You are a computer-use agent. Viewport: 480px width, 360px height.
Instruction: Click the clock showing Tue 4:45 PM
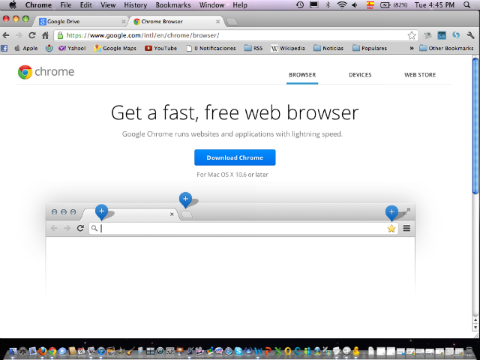tap(434, 5)
